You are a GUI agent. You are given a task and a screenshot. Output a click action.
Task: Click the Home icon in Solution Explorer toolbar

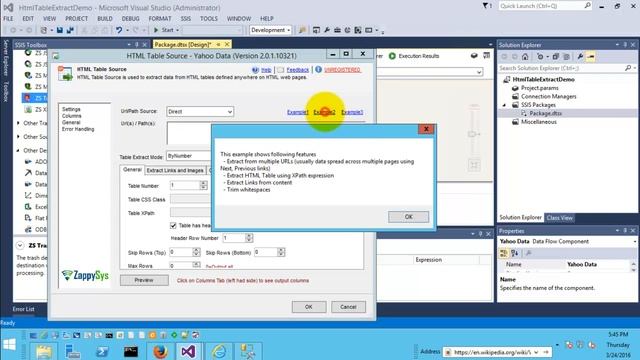click(x=525, y=57)
